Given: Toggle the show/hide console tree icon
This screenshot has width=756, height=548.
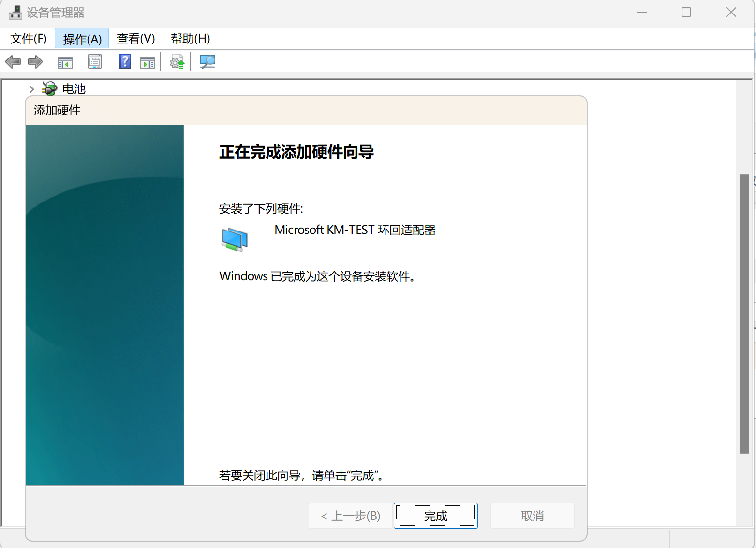Looking at the screenshot, I should click(65, 62).
